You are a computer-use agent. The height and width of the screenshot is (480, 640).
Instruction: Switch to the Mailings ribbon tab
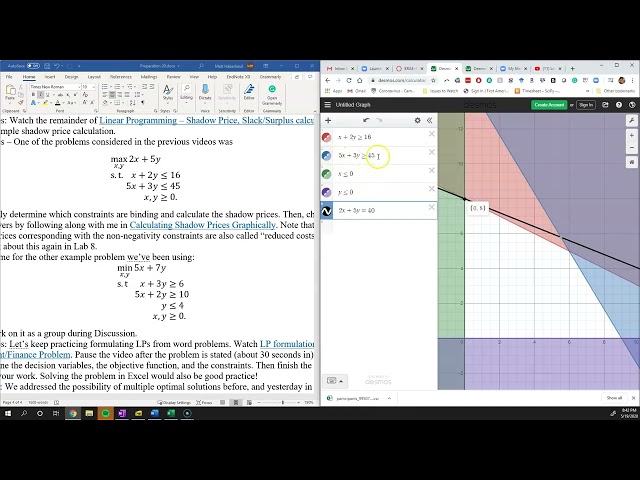pos(149,77)
